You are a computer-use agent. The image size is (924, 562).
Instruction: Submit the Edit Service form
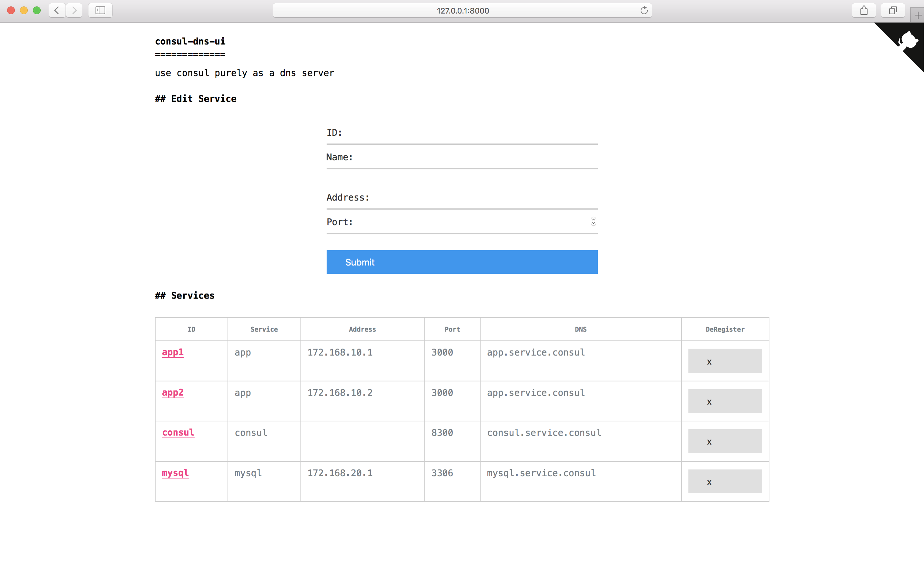(x=462, y=262)
